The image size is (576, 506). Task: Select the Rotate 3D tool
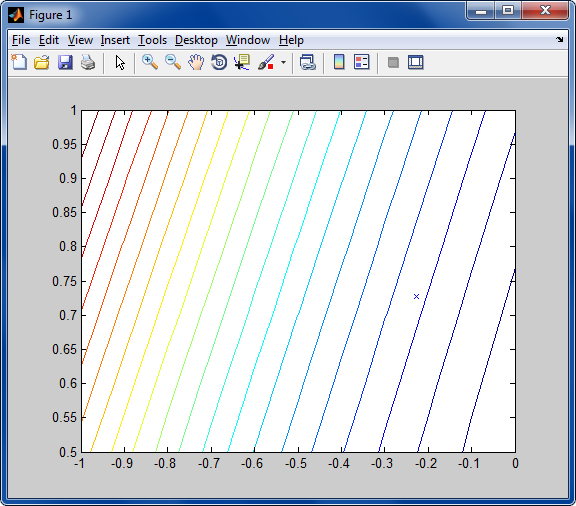pyautogui.click(x=219, y=62)
